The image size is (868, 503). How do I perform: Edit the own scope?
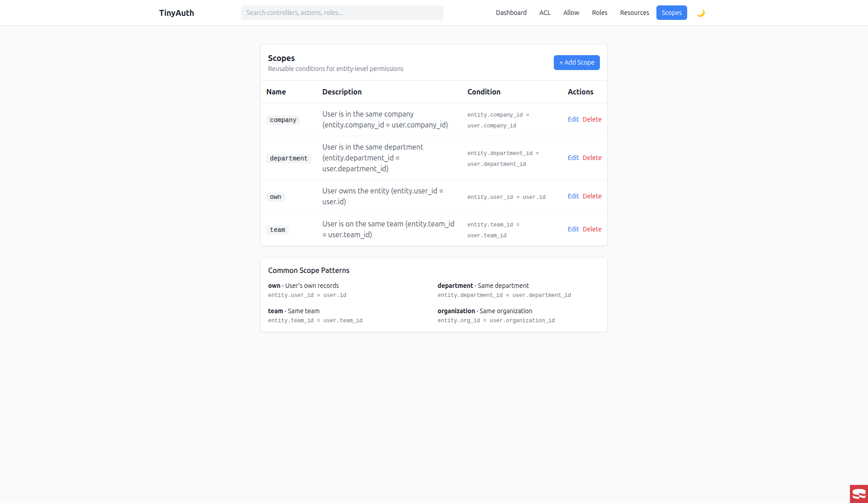573,196
